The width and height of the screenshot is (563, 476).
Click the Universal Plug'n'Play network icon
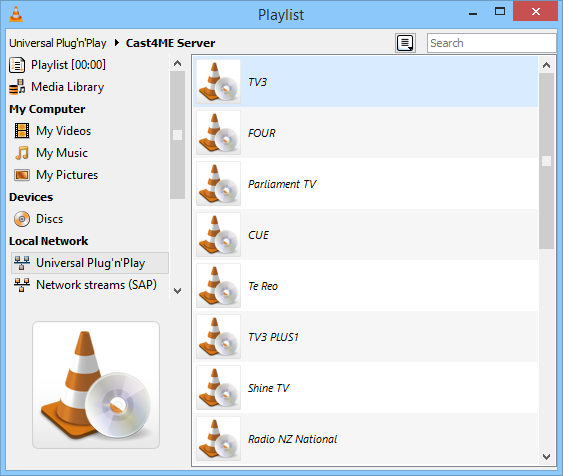click(x=22, y=263)
